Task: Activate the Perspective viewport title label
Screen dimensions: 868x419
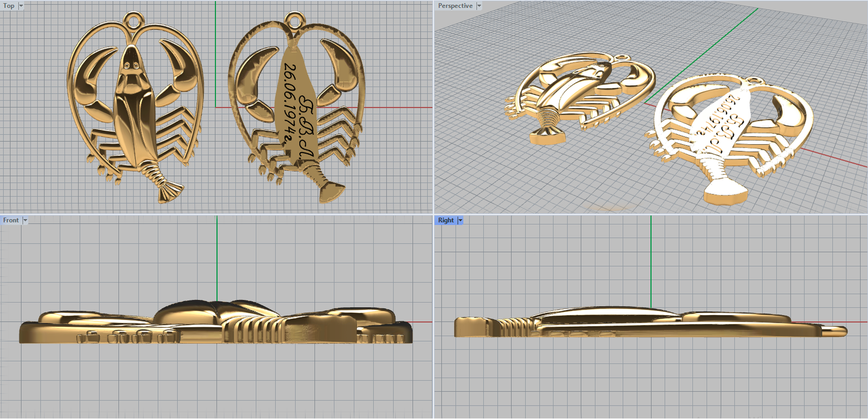Action: 455,6
